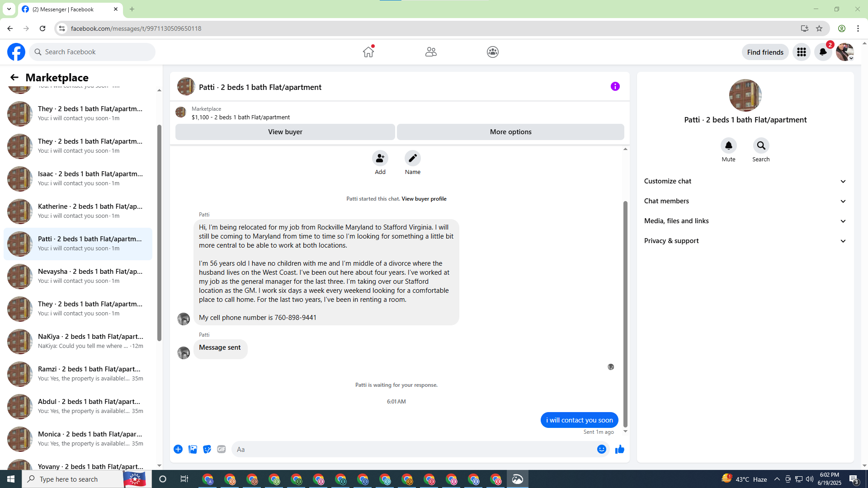Select Katherine's conversation
Image resolution: width=868 pixels, height=488 pixels.
pyautogui.click(x=78, y=211)
